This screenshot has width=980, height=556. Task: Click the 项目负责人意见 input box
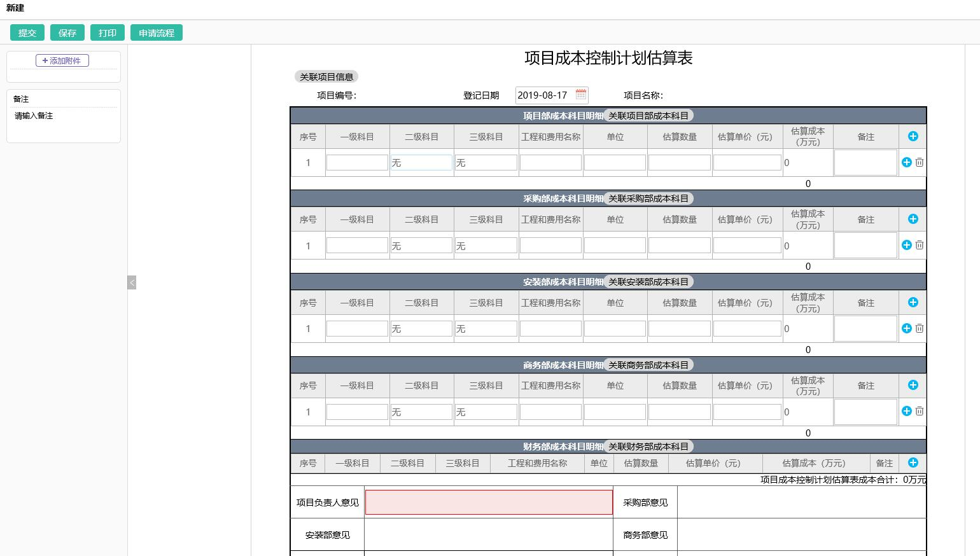tap(489, 502)
